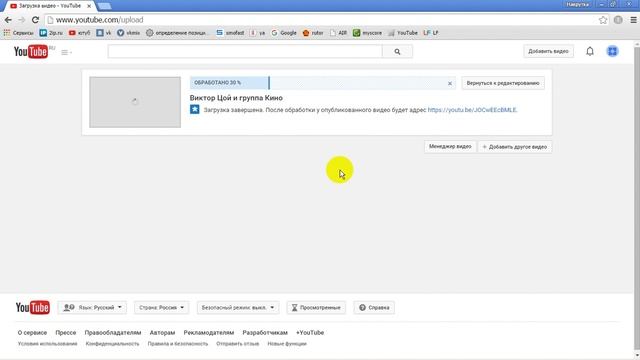Open the Сервисы apps bookmark
This screenshot has height=360, width=640.
[x=18, y=33]
